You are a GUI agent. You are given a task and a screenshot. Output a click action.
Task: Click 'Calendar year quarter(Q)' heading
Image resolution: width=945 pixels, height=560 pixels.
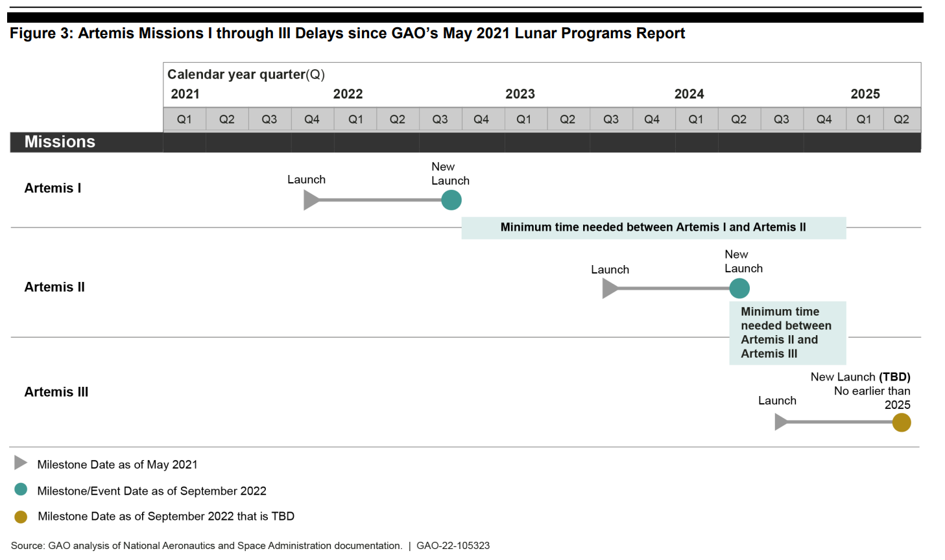pyautogui.click(x=246, y=75)
